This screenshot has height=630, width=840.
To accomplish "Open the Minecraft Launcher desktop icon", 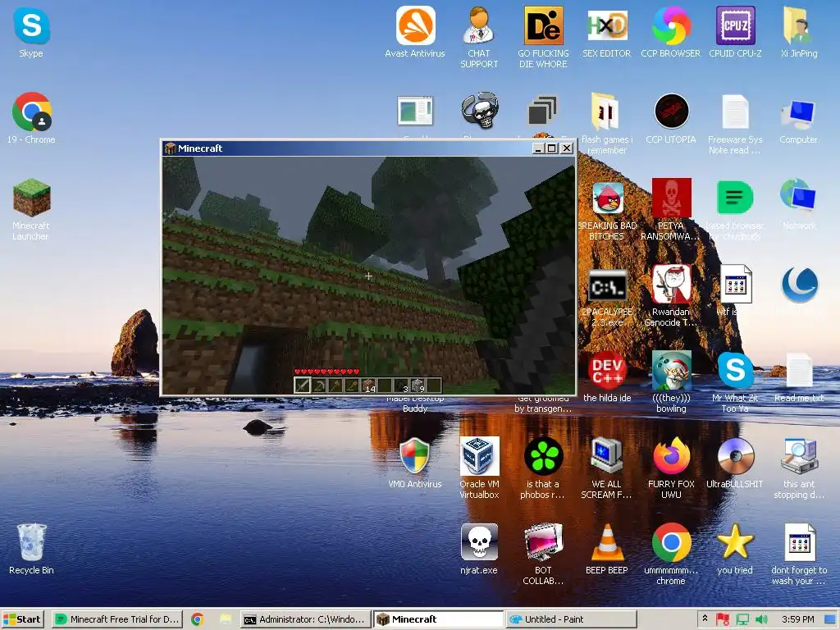I will (x=31, y=209).
